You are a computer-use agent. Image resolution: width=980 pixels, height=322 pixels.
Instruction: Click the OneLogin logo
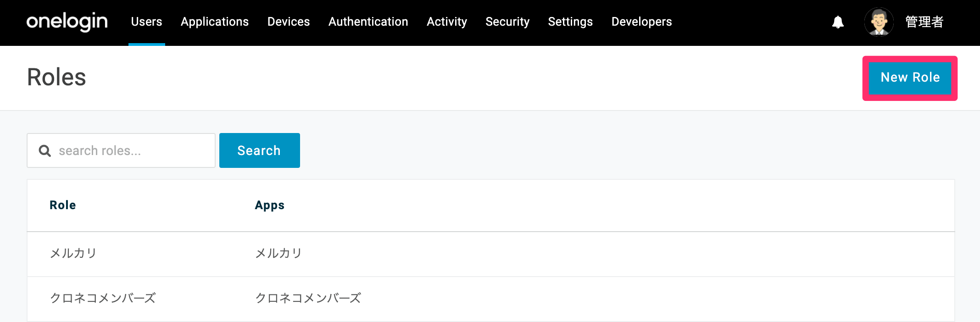coord(67,22)
